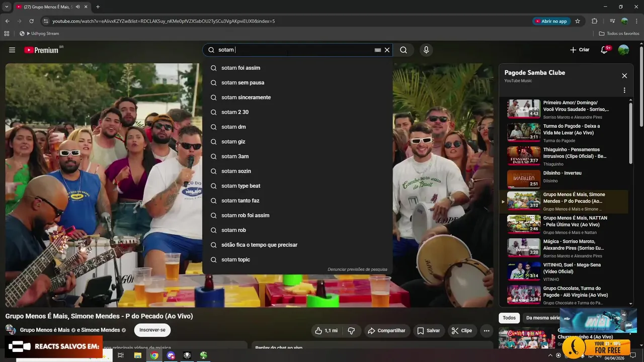Select suggestion 'sotam giz'
Viewport: 644px width, 362px height.
[297, 142]
